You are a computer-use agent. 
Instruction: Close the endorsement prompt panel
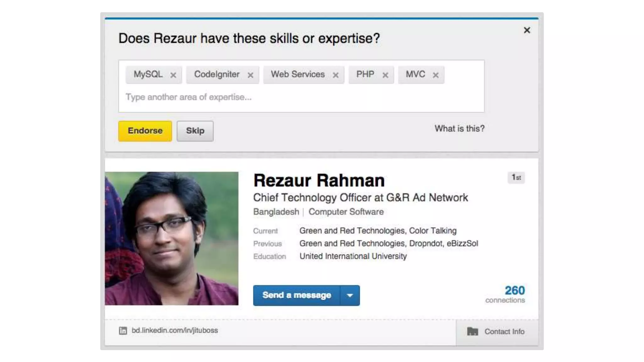tap(527, 30)
